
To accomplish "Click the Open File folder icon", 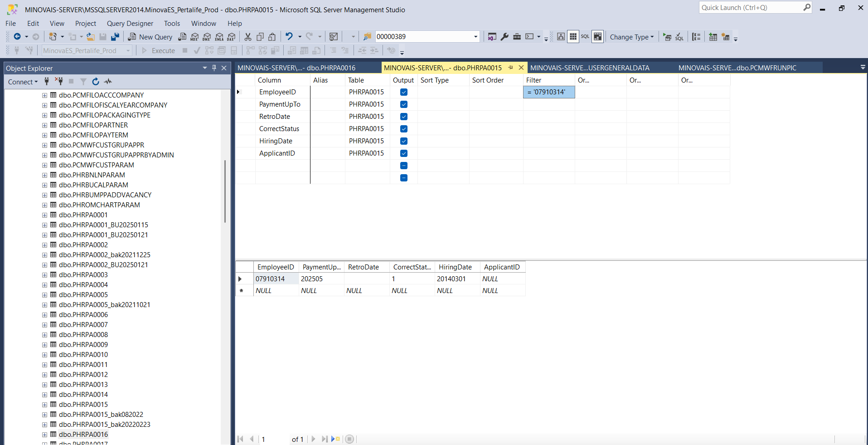I will pos(91,37).
